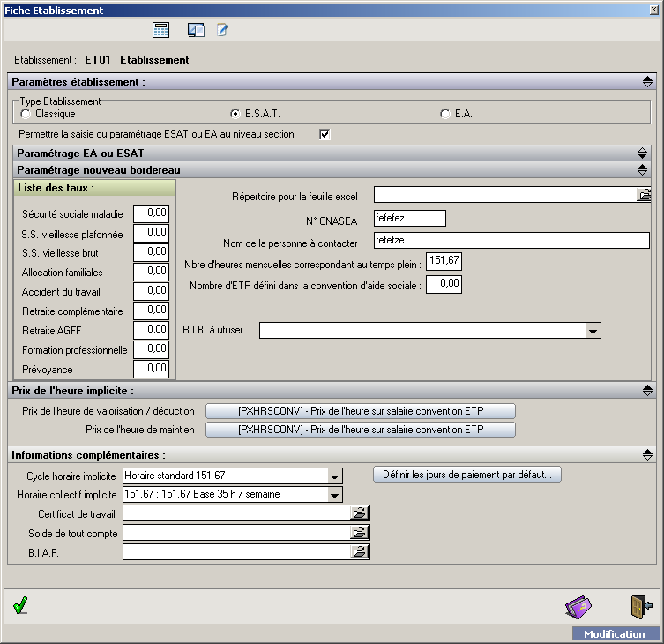This screenshot has height=644, width=664.
Task: Click Définir les jours de paiement par défaut
Action: [x=467, y=475]
